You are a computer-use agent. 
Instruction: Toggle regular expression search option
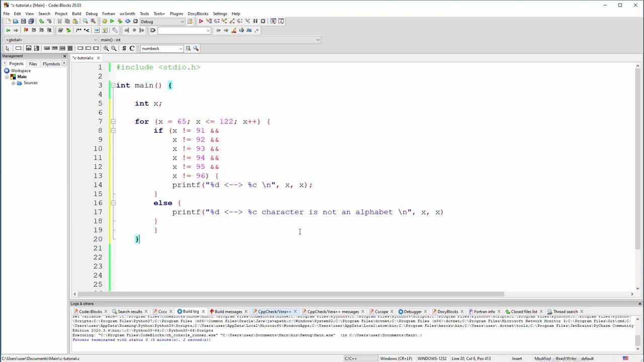257,30
